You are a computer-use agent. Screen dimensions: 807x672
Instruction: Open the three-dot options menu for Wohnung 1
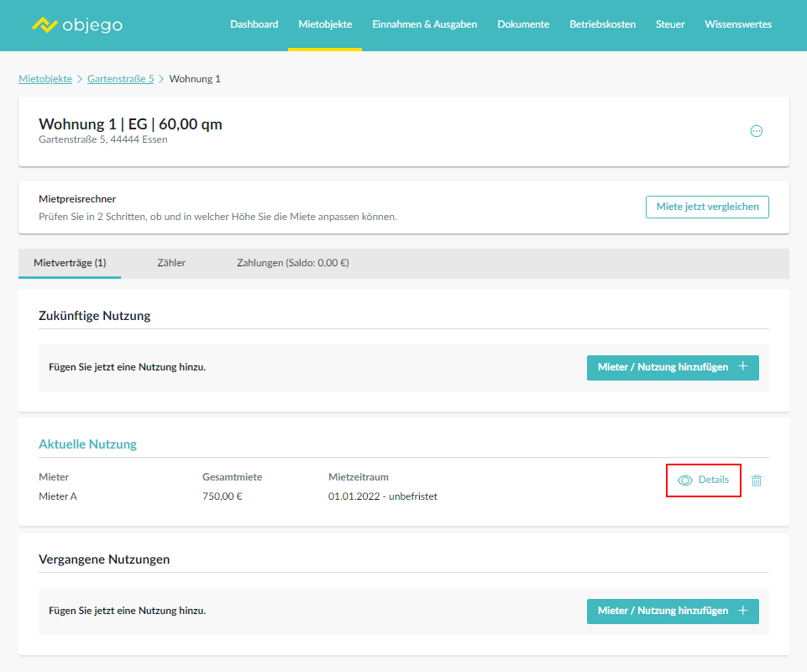pos(756,131)
